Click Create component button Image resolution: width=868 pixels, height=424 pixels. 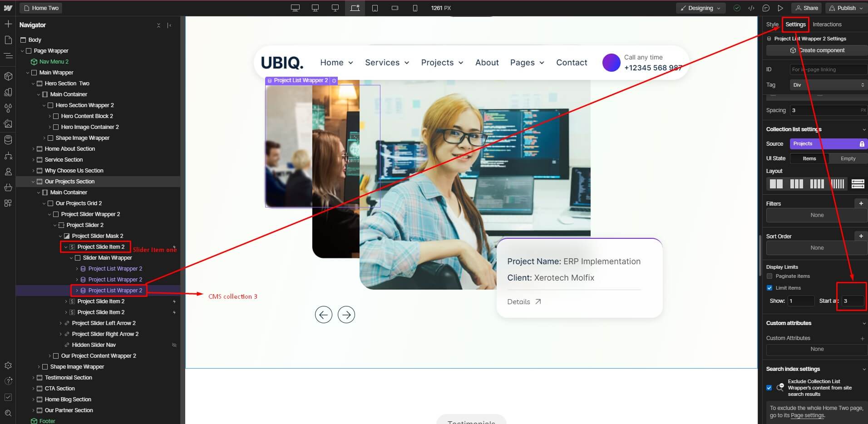tap(817, 50)
